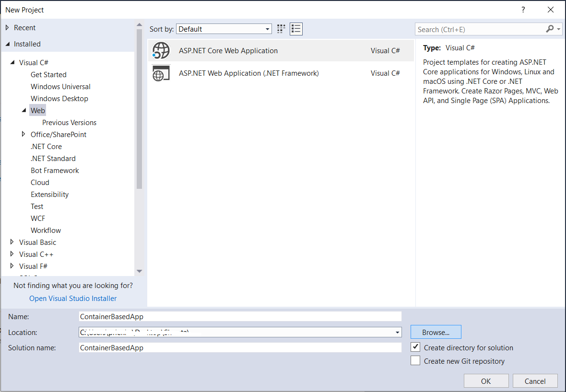Switch to small icons view
566x392 pixels.
(x=281, y=29)
